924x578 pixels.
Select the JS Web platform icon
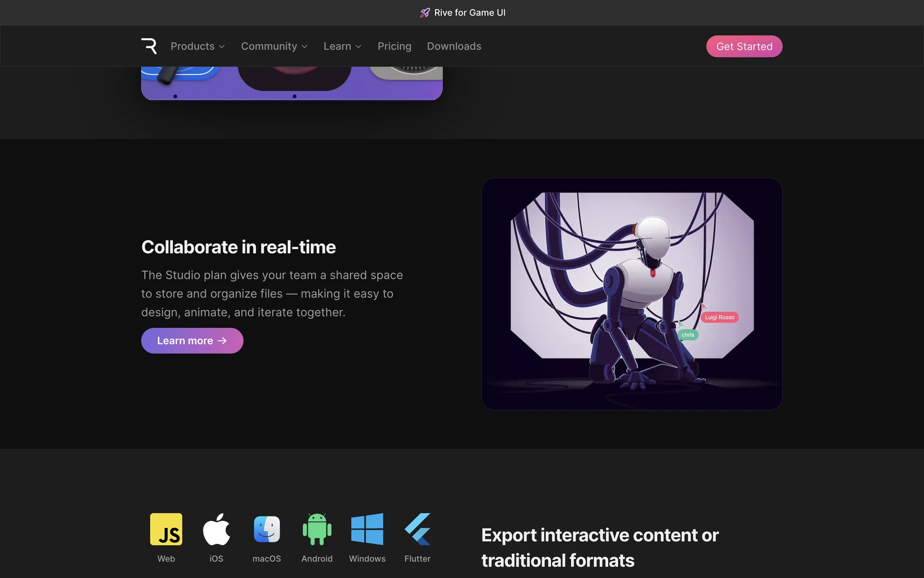(166, 529)
